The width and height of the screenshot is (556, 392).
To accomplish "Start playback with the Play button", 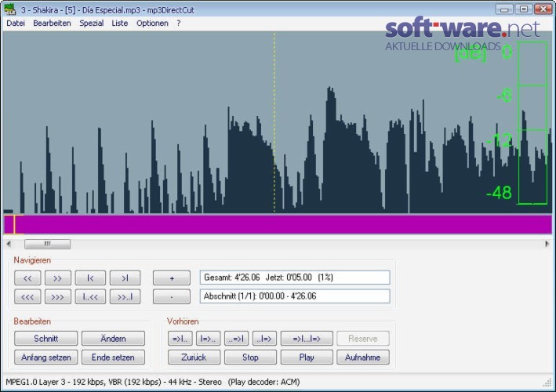I will (x=307, y=358).
